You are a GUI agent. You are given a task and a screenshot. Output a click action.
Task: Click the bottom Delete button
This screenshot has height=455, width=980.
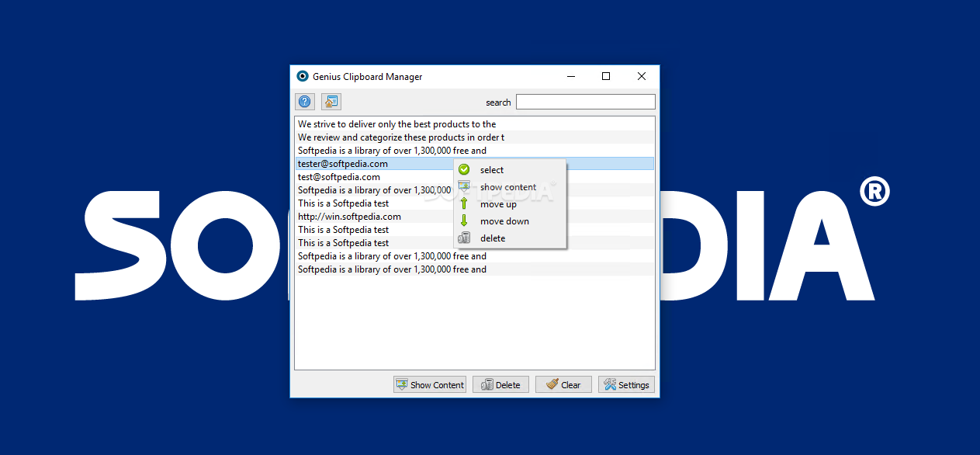(x=500, y=384)
